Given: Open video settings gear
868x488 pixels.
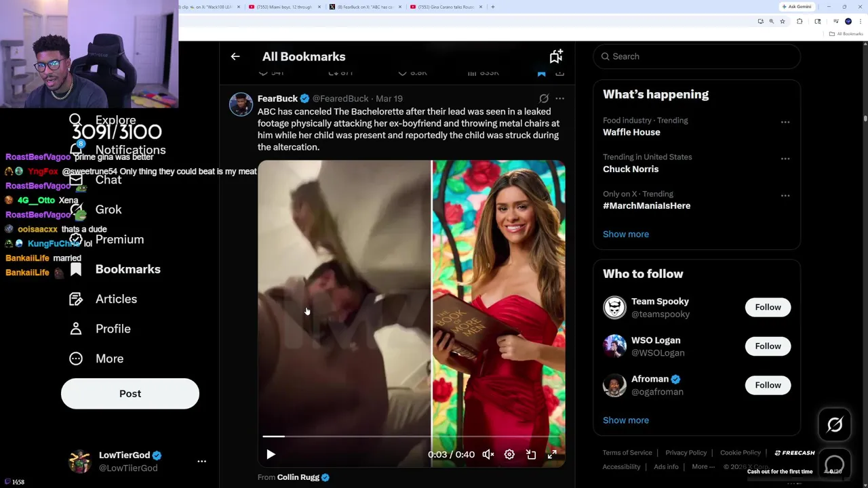Looking at the screenshot, I should [509, 455].
